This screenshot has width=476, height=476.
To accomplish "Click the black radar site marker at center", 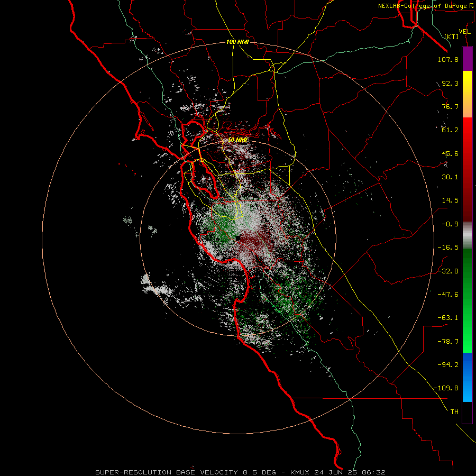I will pos(238,239).
